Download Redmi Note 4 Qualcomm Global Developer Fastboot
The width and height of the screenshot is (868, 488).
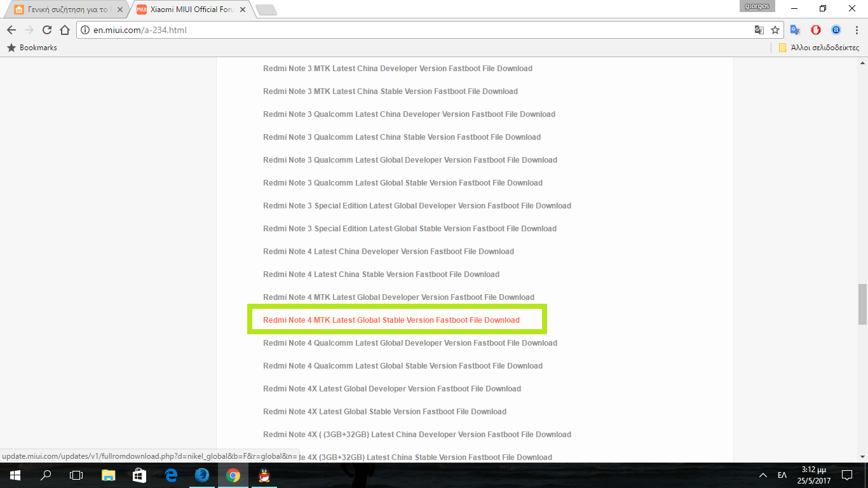(410, 343)
